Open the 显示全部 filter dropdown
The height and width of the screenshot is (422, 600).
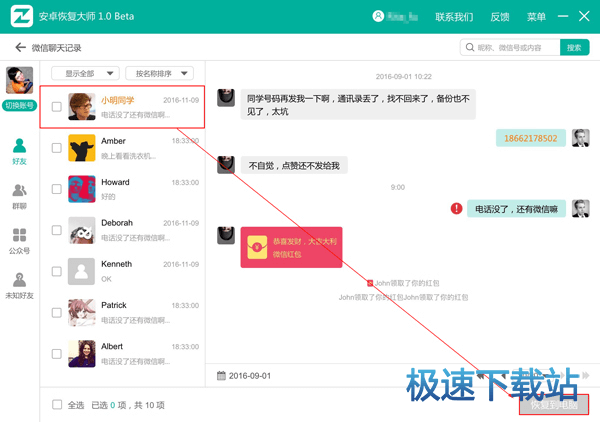(x=85, y=73)
